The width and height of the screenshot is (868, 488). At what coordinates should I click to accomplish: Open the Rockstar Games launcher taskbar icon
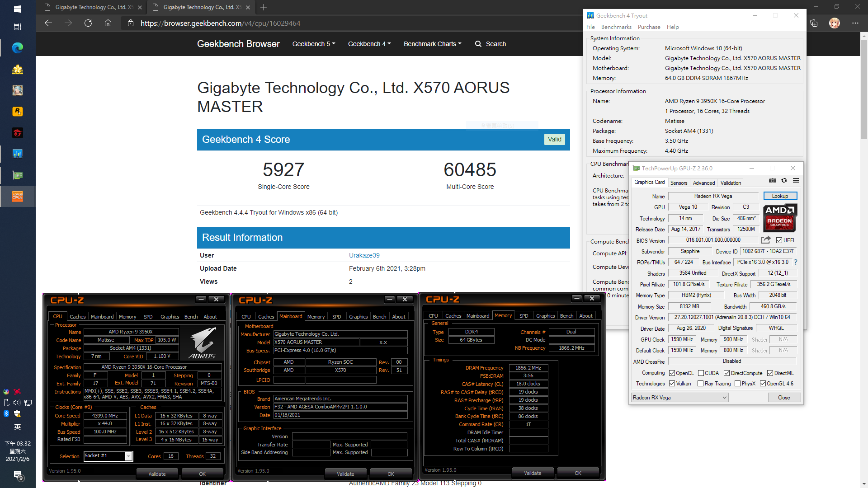tap(18, 111)
